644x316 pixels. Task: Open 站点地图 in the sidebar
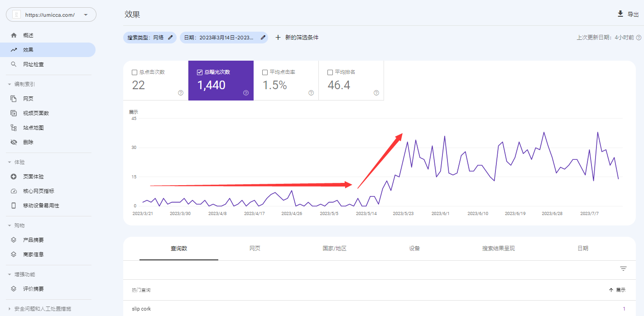(34, 128)
